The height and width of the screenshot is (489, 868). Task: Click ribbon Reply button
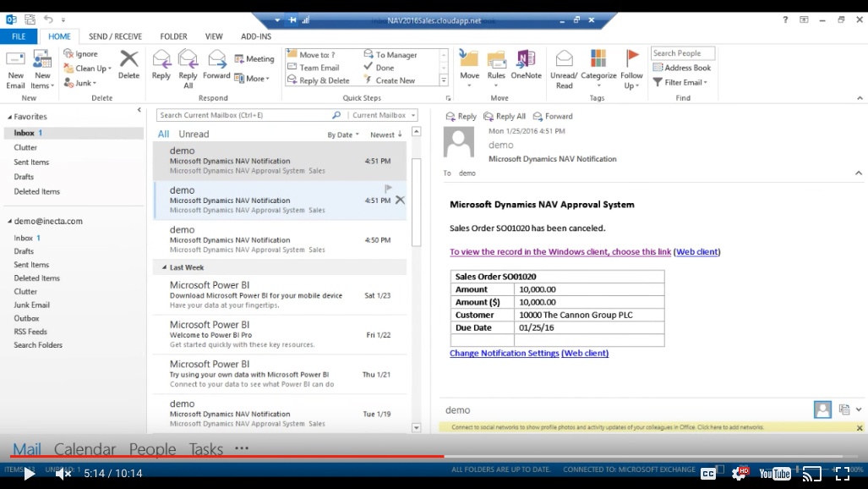pyautogui.click(x=161, y=65)
